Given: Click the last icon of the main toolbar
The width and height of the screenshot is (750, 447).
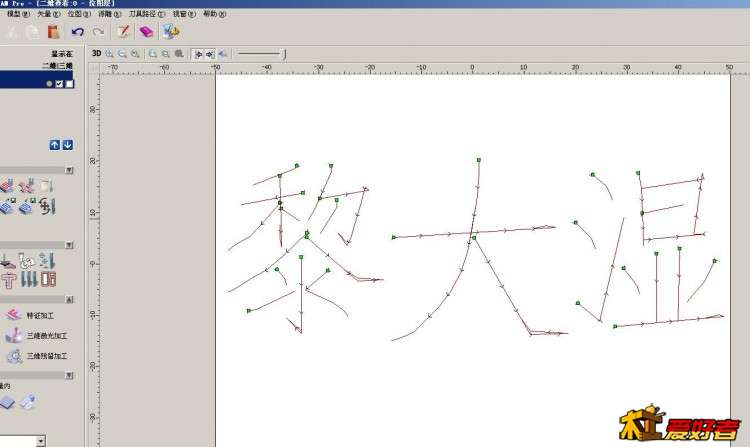Looking at the screenshot, I should [x=170, y=32].
